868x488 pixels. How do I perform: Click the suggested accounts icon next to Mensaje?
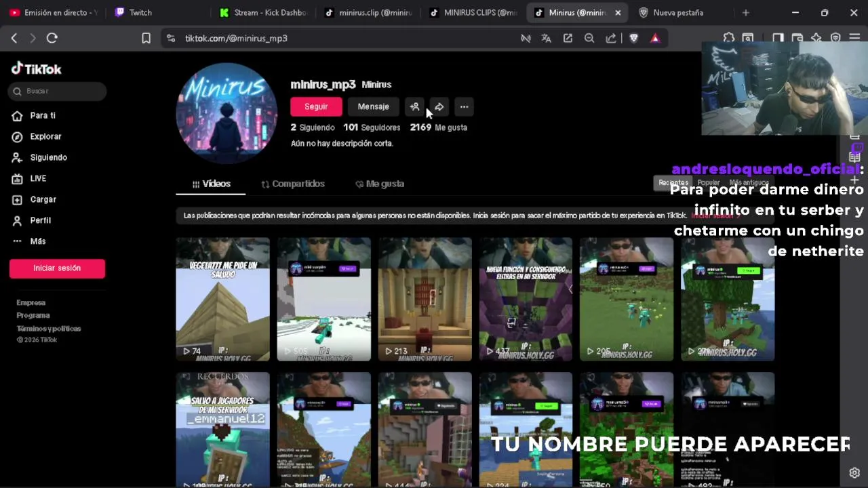point(414,106)
